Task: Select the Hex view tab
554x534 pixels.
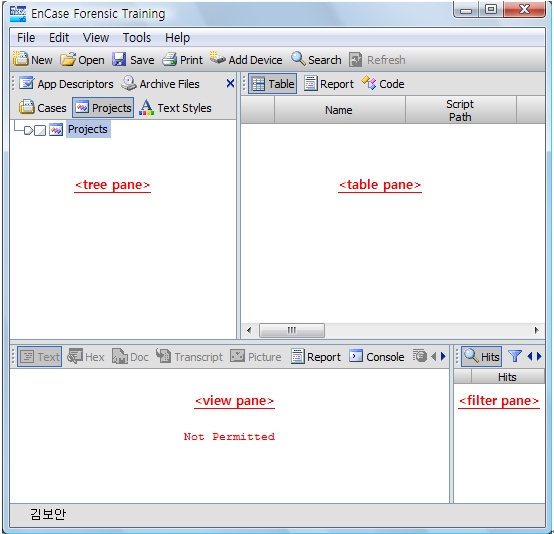Action: 86,357
